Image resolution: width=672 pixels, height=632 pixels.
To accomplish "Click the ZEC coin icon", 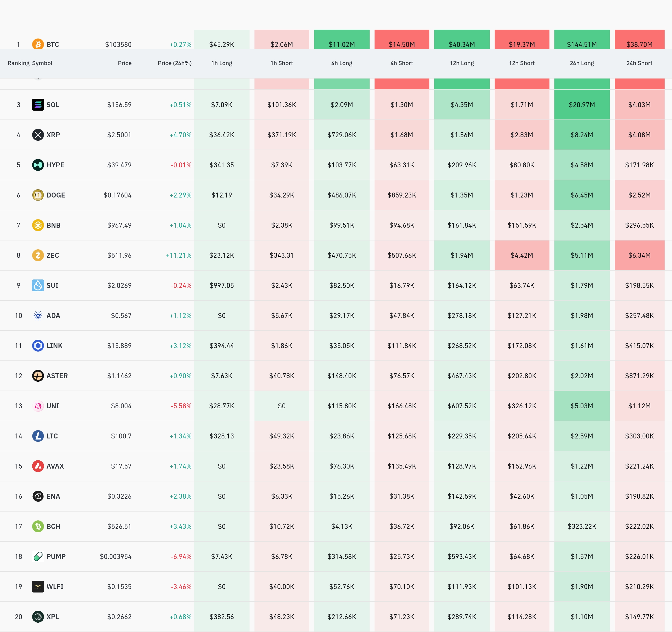I will click(38, 255).
